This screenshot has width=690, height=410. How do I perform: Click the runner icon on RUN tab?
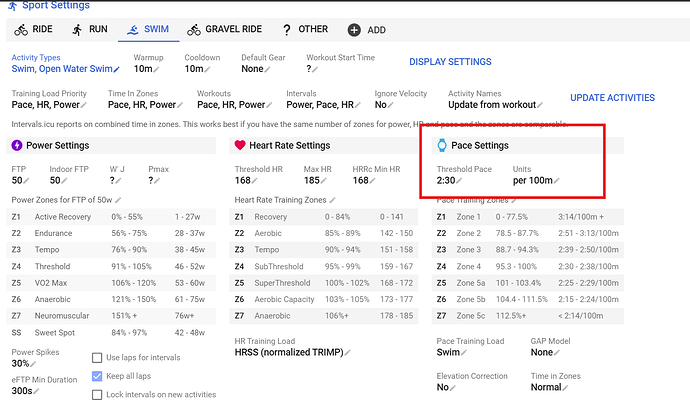[77, 30]
